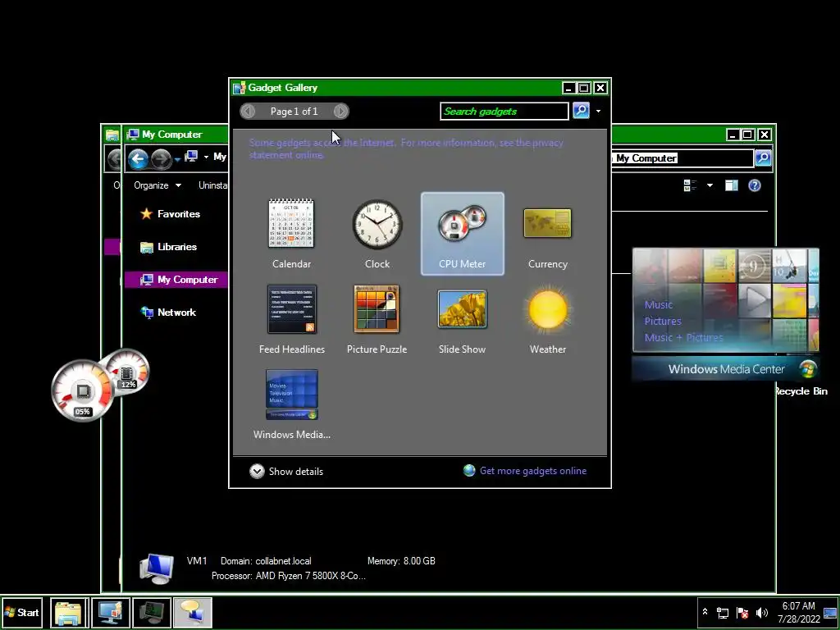Select the Calendar gadget
840x630 pixels.
(x=291, y=234)
